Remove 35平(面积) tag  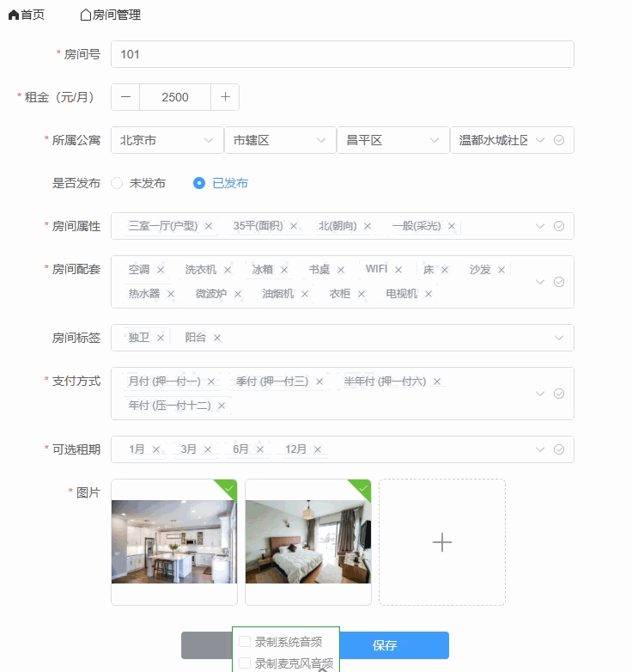click(x=294, y=226)
